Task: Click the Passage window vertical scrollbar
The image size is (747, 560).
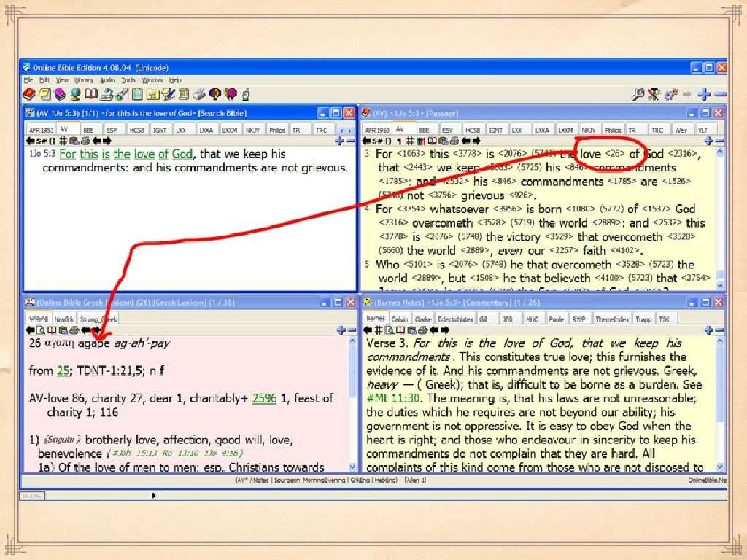Action: (720, 219)
